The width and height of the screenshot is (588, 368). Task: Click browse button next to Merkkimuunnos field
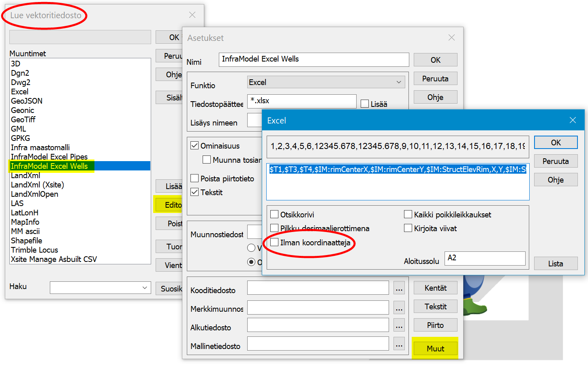click(399, 307)
